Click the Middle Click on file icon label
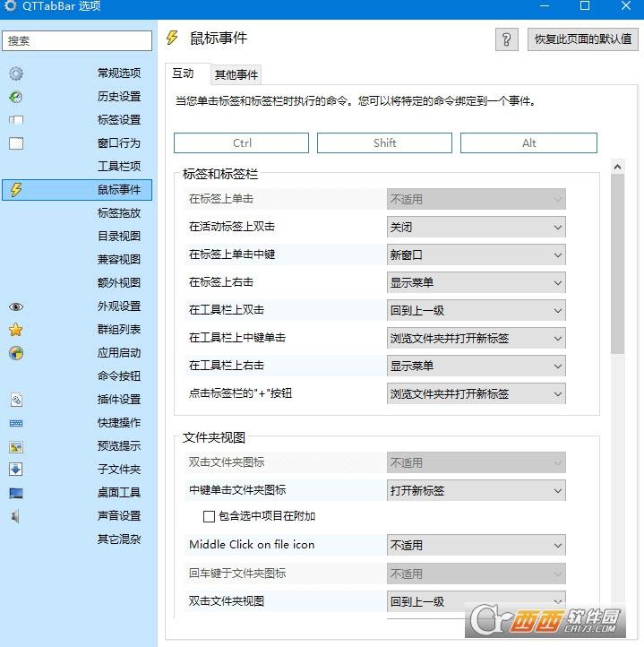Image resolution: width=644 pixels, height=647 pixels. [252, 545]
